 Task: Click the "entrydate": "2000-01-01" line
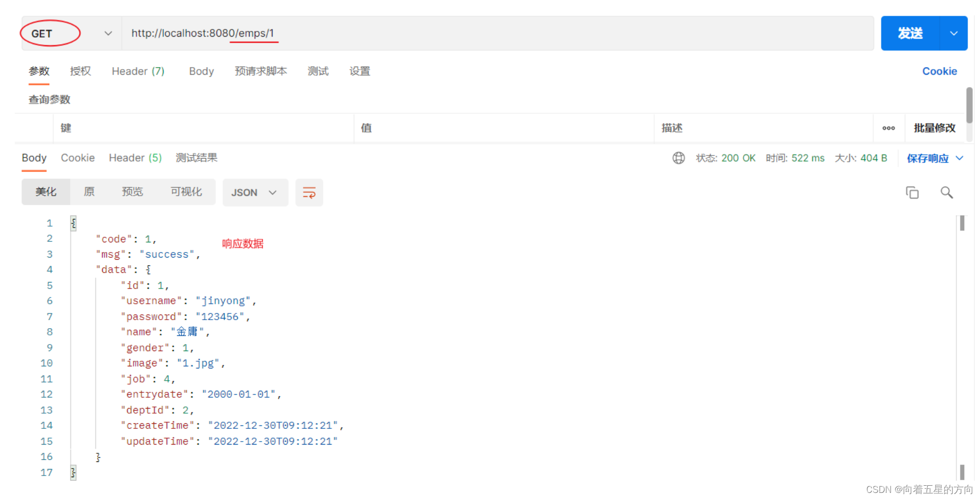(201, 394)
